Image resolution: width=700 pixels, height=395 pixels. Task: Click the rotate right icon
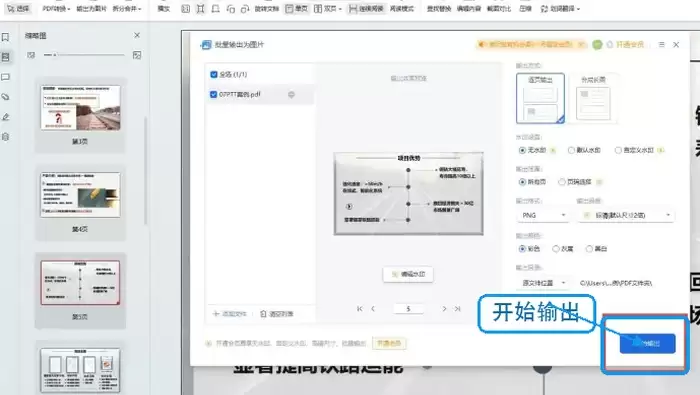(245, 8)
